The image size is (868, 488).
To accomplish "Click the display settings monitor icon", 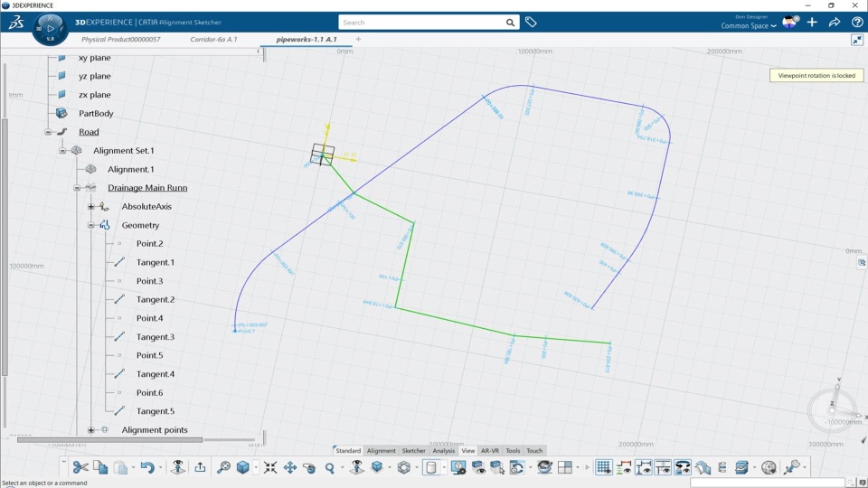I will tap(458, 467).
